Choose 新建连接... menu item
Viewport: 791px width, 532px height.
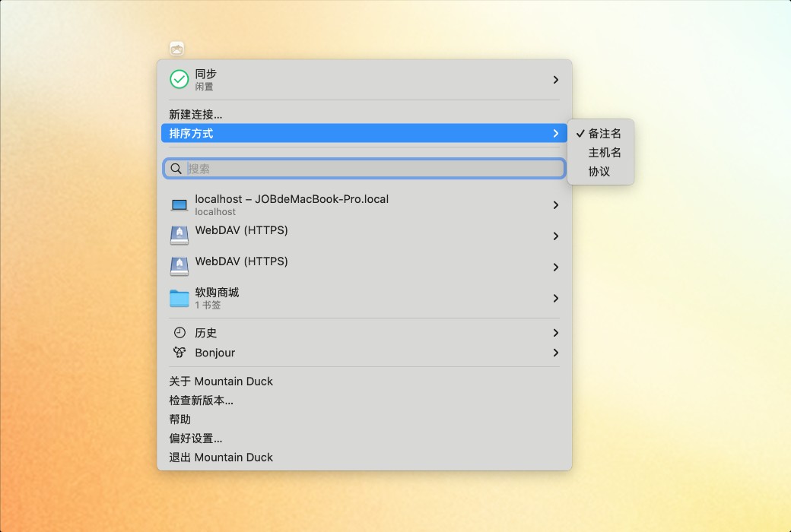pyautogui.click(x=364, y=115)
